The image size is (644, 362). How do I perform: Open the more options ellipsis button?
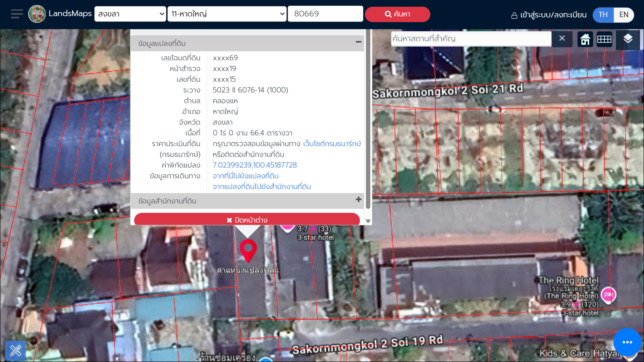(x=627, y=342)
